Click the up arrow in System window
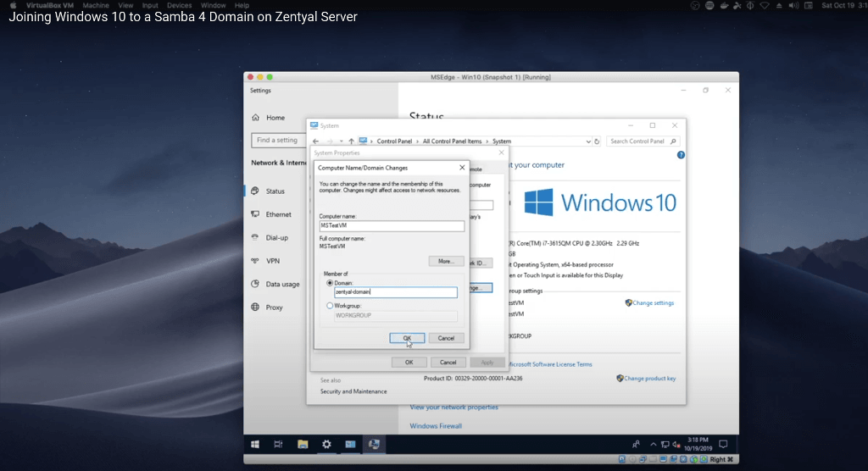Screen dimensions: 868x471 click(x=351, y=141)
